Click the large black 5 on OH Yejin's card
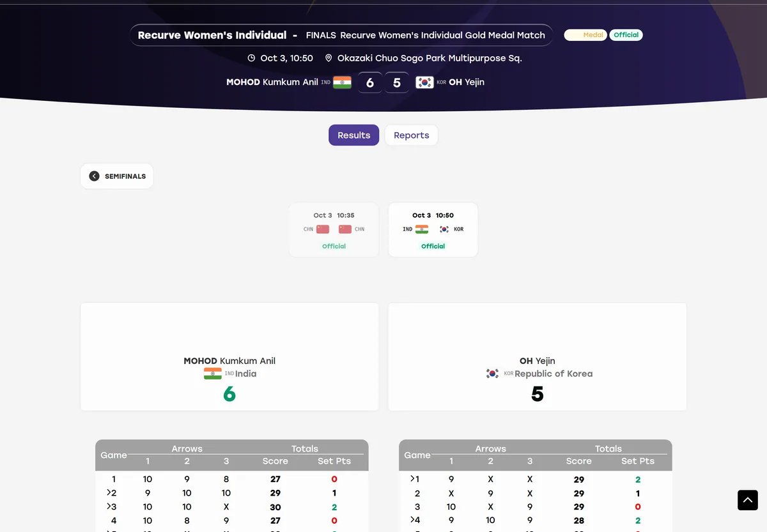Viewport: 767px width, 532px height. pyautogui.click(x=538, y=395)
